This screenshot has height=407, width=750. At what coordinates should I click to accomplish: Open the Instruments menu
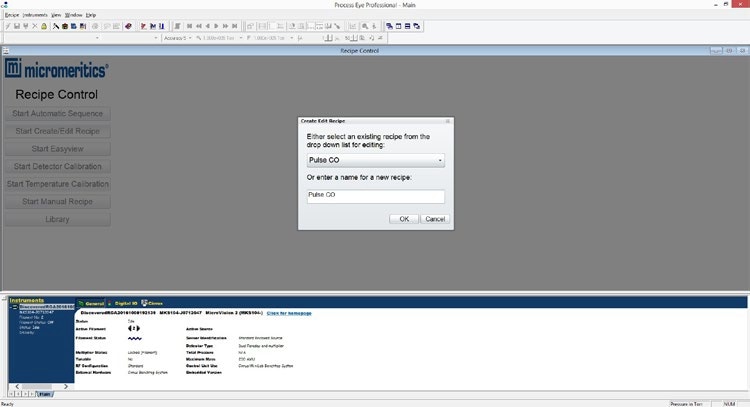pyautogui.click(x=35, y=15)
